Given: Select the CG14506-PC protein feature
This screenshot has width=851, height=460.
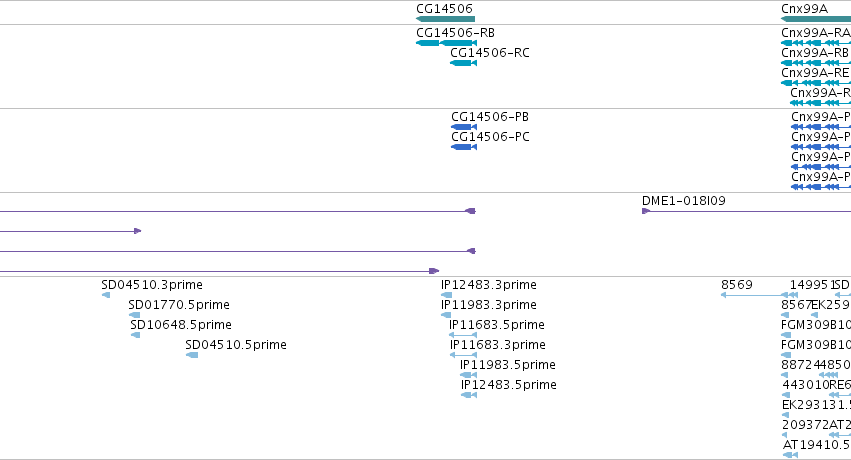Looking at the screenshot, I should (x=463, y=147).
